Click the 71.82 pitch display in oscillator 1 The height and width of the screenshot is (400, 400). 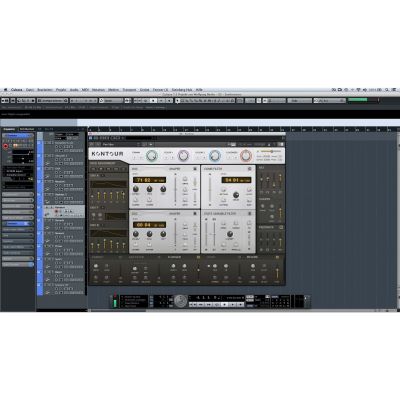(149, 180)
